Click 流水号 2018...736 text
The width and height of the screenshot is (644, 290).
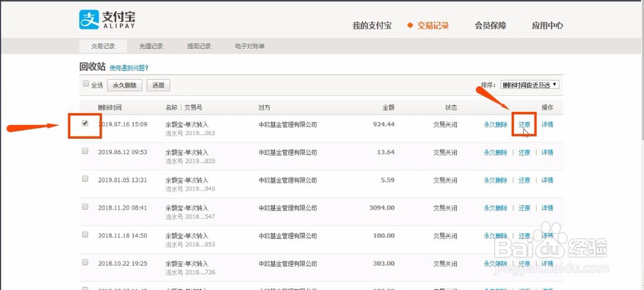(190, 273)
